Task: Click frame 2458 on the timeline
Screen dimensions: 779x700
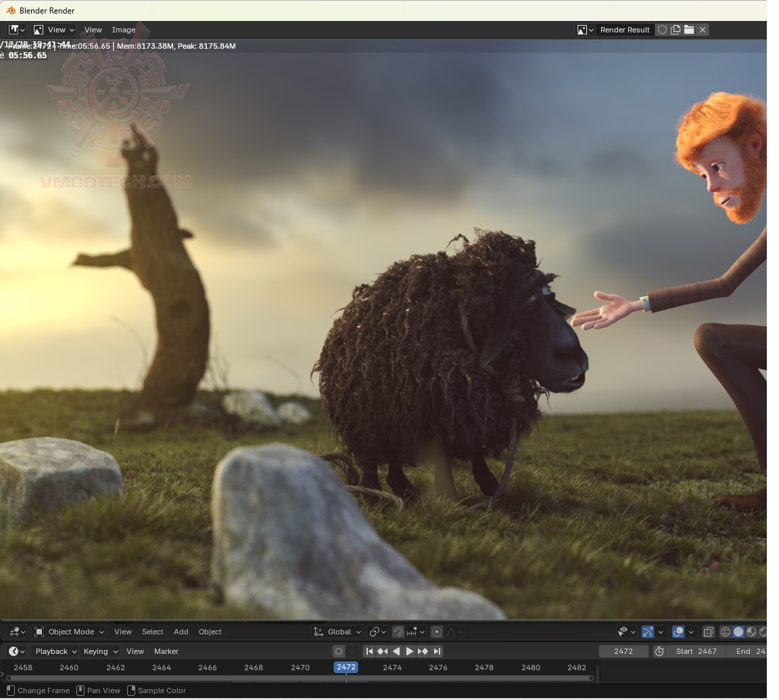Action: pos(23,668)
